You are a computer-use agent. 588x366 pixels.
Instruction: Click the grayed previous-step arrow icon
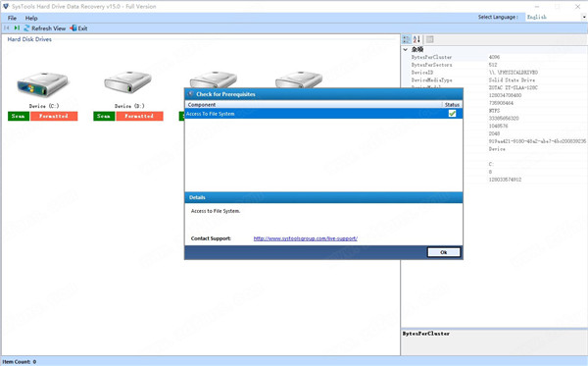(x=7, y=28)
